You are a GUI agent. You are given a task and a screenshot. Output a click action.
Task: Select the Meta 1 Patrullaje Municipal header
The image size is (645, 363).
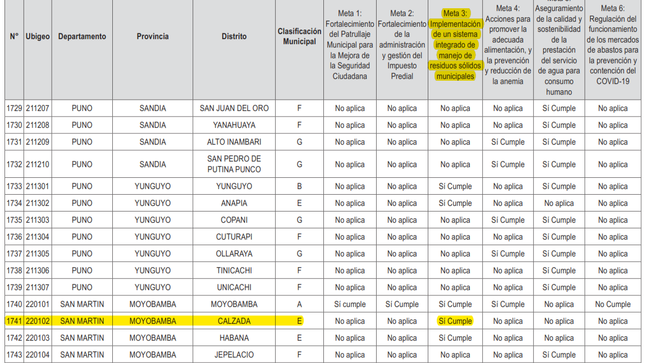click(x=350, y=45)
